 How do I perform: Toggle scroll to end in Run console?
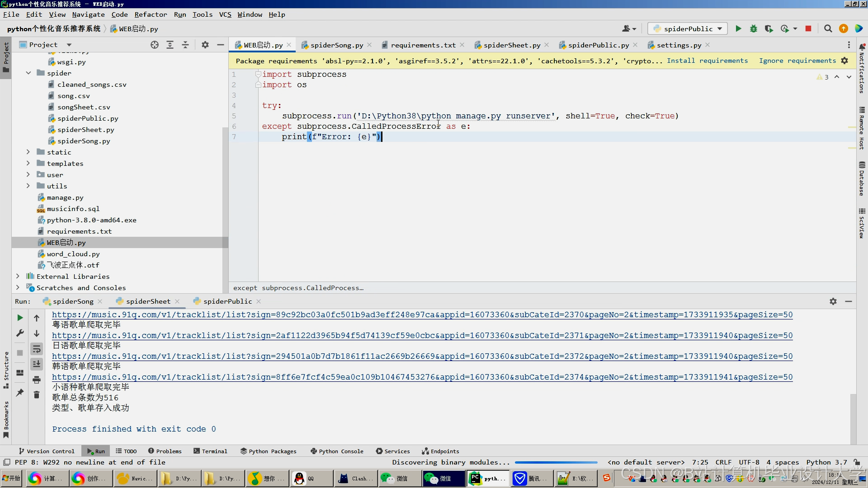coord(37,364)
